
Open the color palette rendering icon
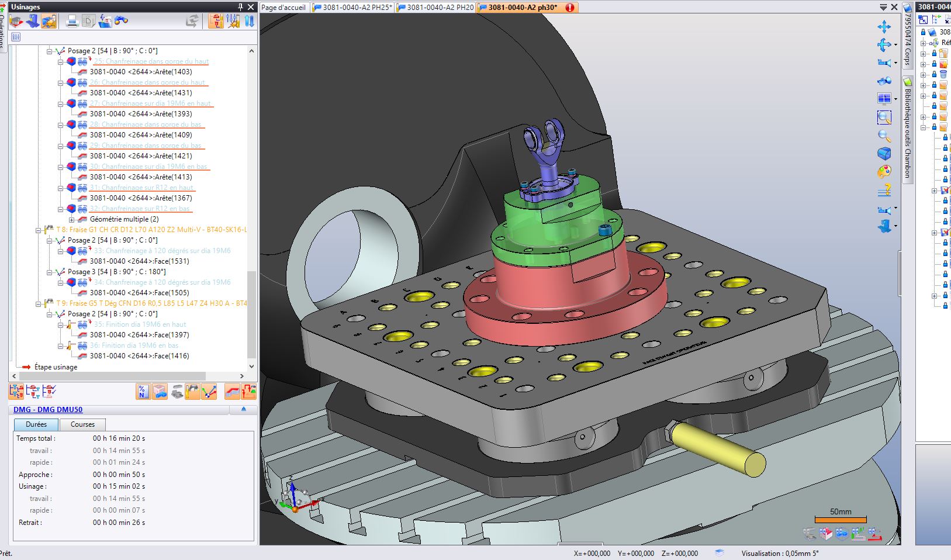tap(884, 172)
